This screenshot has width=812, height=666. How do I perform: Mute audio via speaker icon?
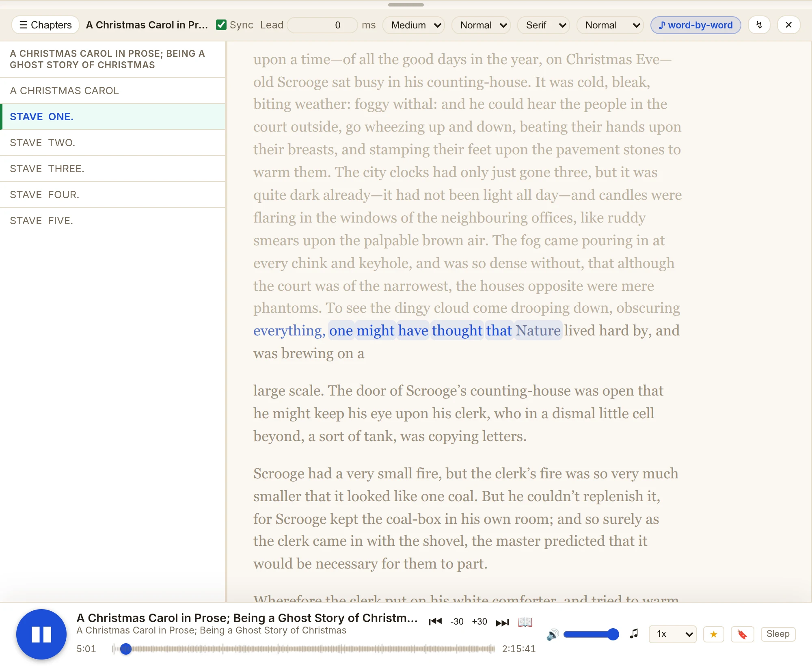(553, 634)
